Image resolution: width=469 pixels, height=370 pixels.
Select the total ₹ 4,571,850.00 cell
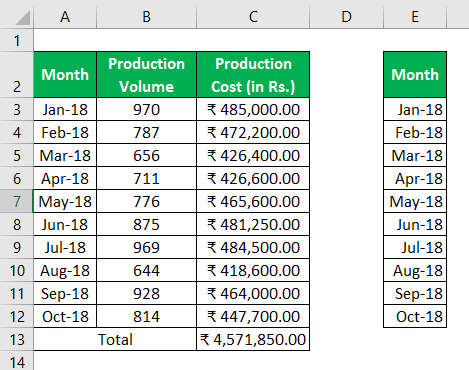point(253,339)
